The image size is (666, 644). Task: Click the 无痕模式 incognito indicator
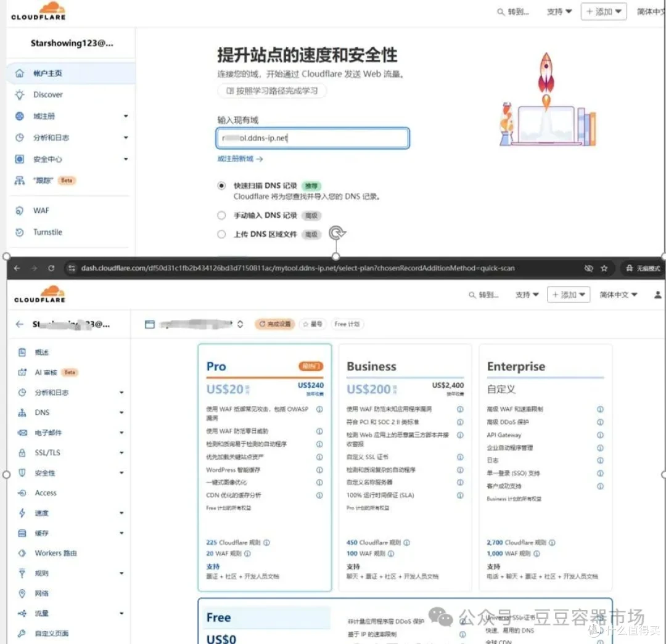click(643, 268)
